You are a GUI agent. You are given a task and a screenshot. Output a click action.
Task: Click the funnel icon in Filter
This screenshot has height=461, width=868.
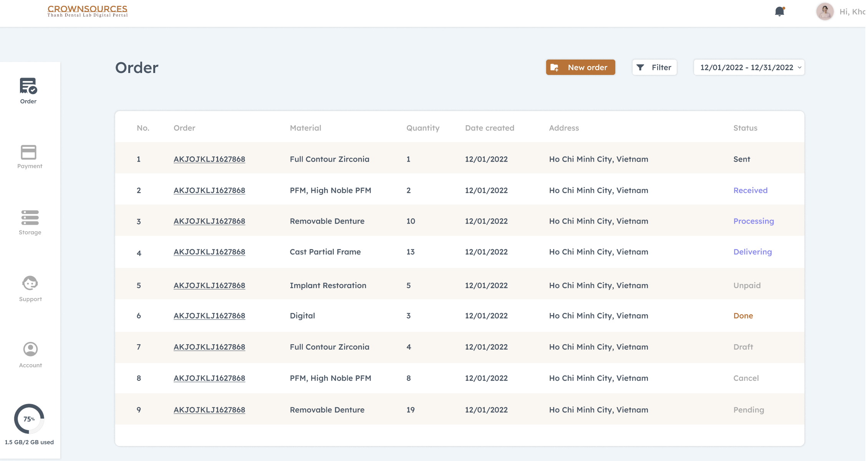[640, 68]
